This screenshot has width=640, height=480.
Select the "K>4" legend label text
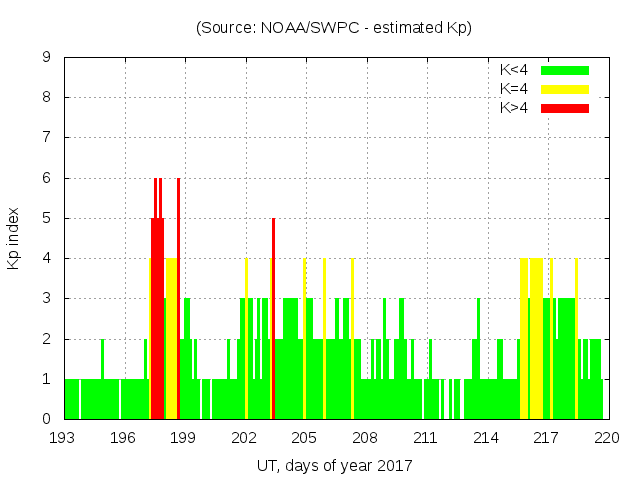click(x=516, y=107)
